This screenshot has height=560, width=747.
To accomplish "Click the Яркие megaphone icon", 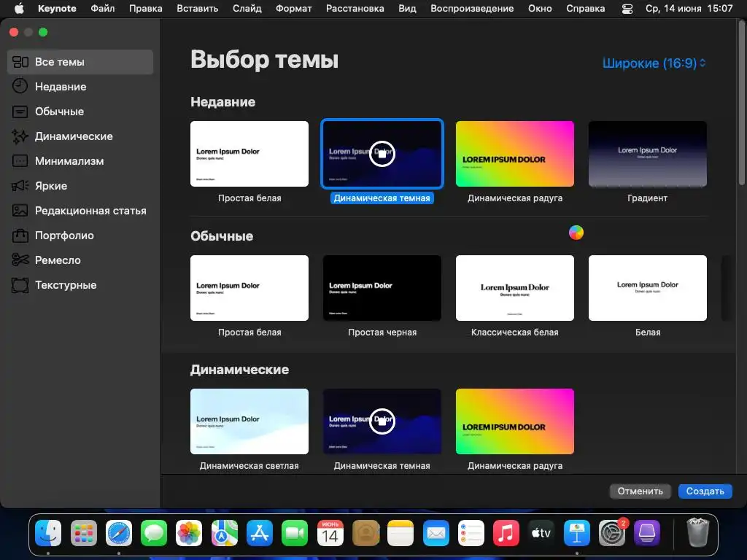I will click(x=20, y=186).
